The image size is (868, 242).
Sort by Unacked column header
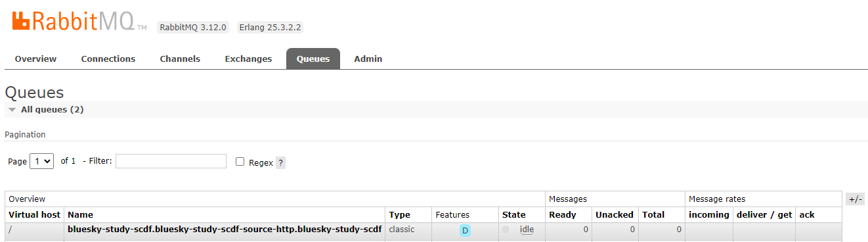click(615, 214)
